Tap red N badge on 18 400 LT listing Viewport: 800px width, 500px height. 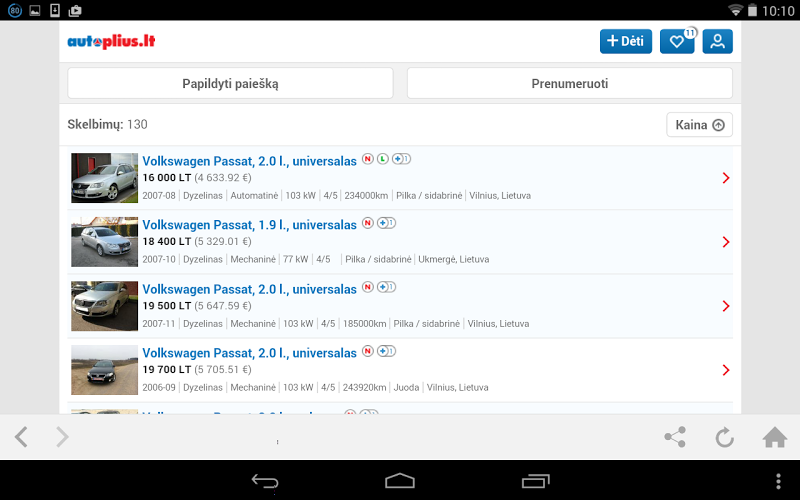(x=367, y=223)
